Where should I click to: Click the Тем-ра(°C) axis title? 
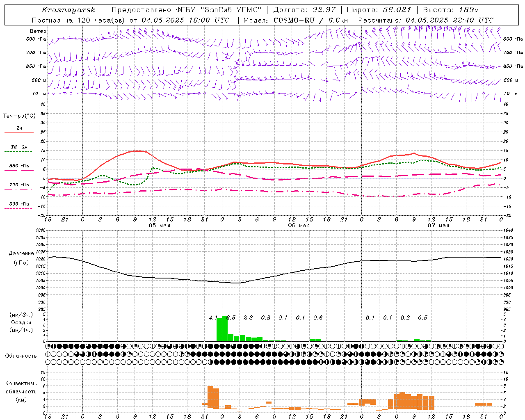click(x=19, y=116)
